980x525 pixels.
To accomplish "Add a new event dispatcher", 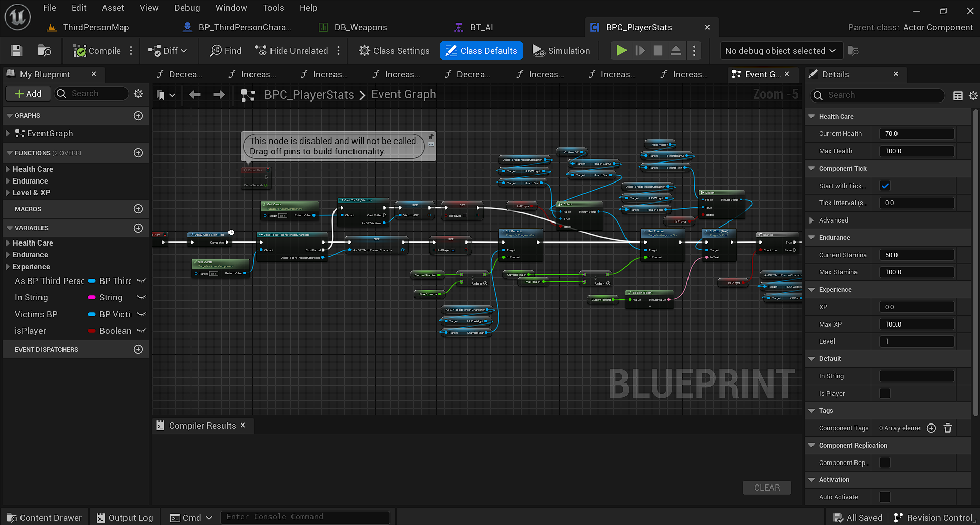I will tap(138, 349).
